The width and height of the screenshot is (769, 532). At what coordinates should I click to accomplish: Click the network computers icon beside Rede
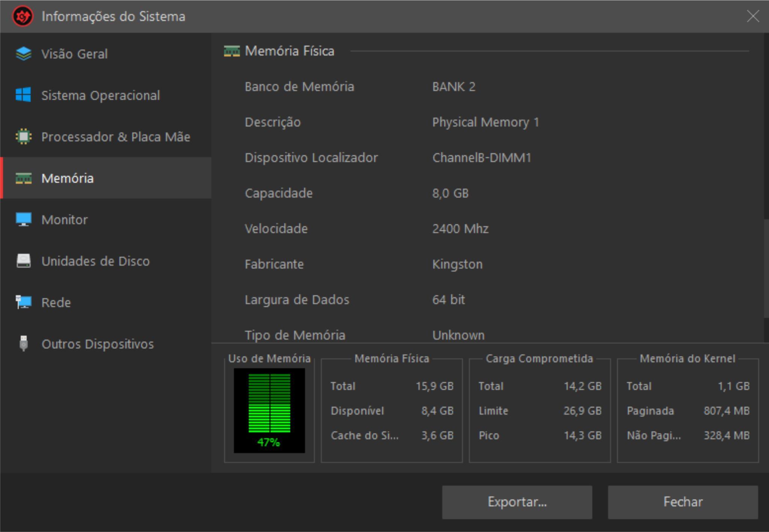(x=24, y=302)
